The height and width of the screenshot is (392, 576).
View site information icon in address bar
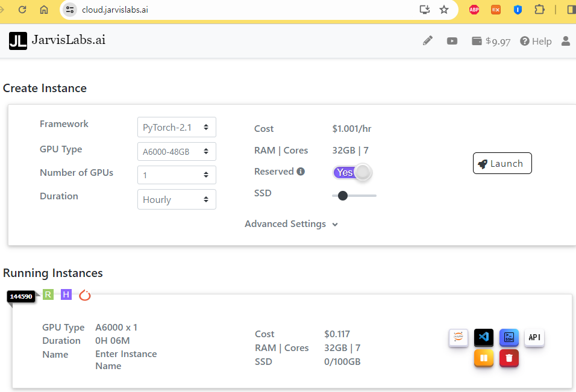tap(69, 10)
